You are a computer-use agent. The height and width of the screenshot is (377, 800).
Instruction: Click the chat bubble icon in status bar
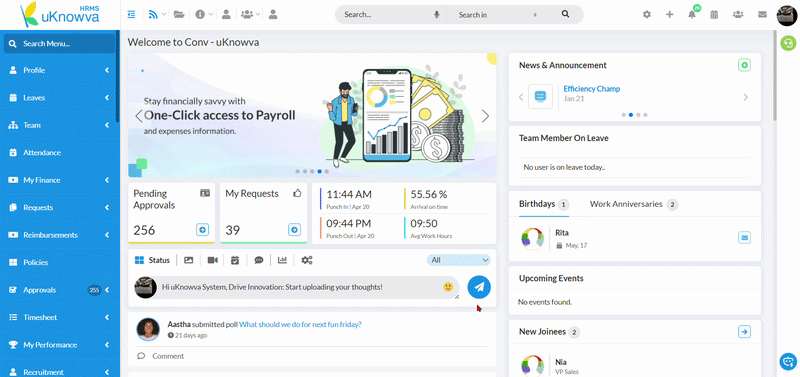[x=259, y=260]
